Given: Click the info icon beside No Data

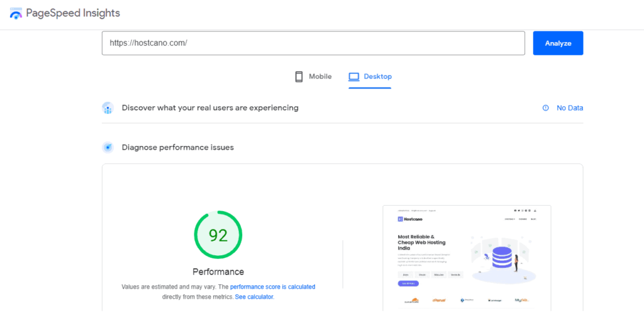Looking at the screenshot, I should click(545, 108).
